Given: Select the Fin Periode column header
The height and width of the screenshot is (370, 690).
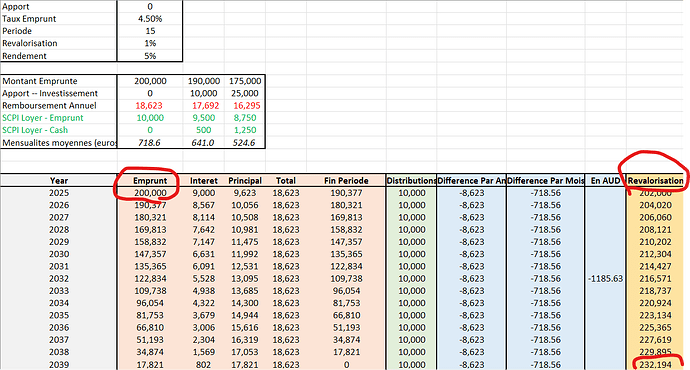Looking at the screenshot, I should pyautogui.click(x=346, y=180).
